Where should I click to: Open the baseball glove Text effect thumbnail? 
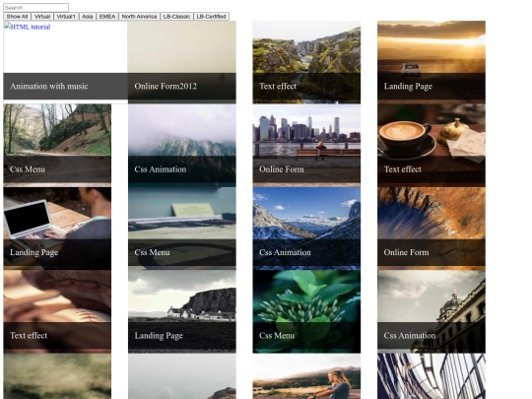(x=57, y=311)
